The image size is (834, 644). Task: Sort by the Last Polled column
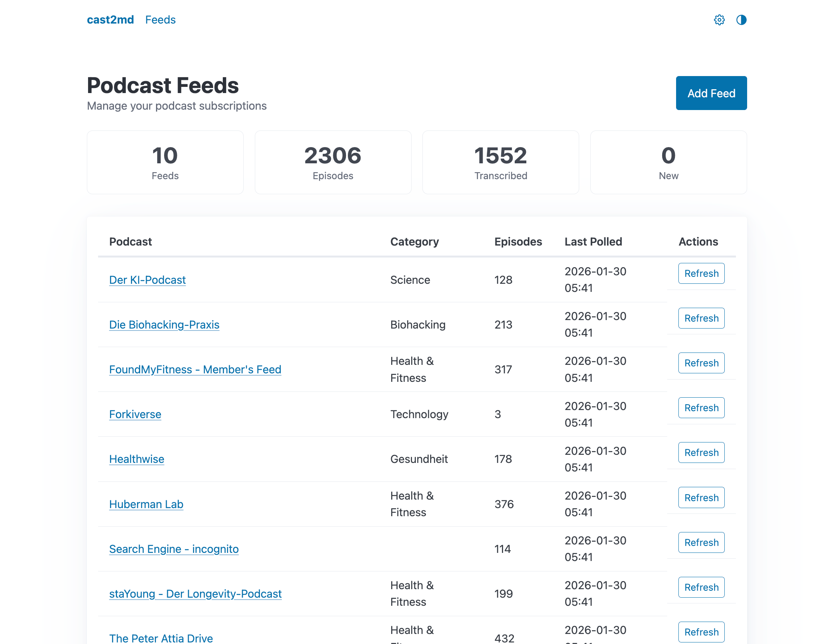[593, 241]
